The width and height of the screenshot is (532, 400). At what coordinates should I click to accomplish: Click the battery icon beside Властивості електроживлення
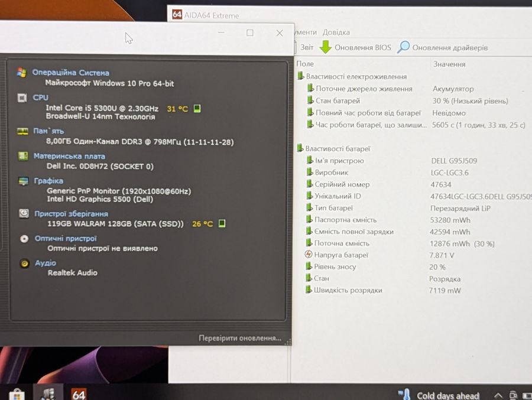tap(300, 76)
